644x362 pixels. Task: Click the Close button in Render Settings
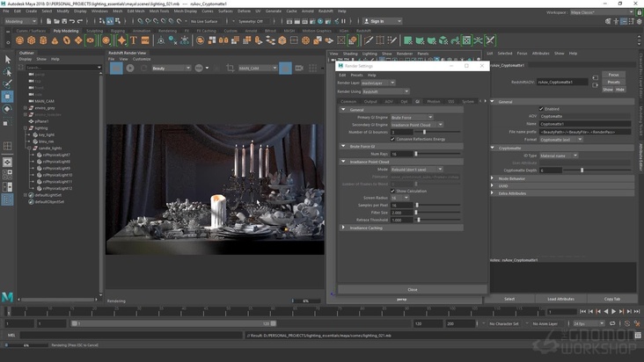pyautogui.click(x=413, y=289)
